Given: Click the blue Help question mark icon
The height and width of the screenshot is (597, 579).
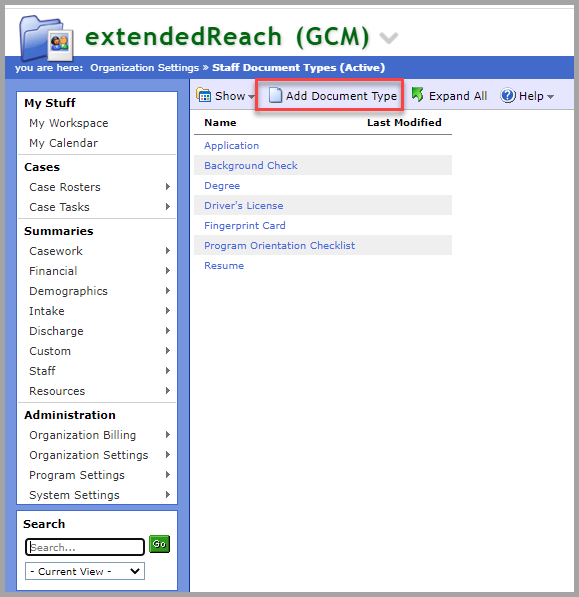Looking at the screenshot, I should coord(508,96).
